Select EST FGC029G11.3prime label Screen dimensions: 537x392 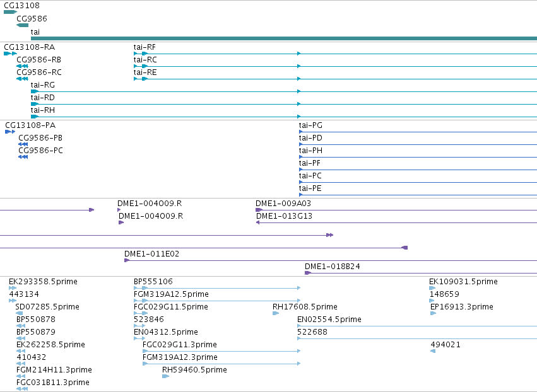pos(180,345)
